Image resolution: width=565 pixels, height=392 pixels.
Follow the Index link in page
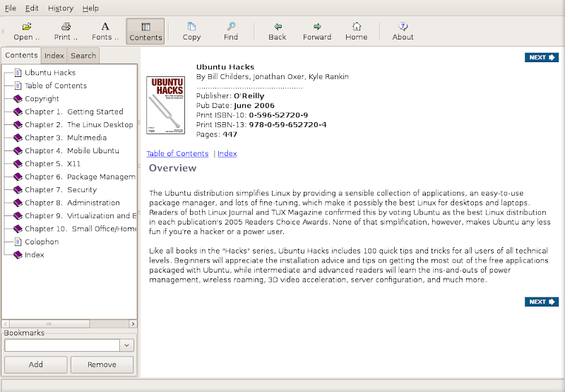[227, 153]
